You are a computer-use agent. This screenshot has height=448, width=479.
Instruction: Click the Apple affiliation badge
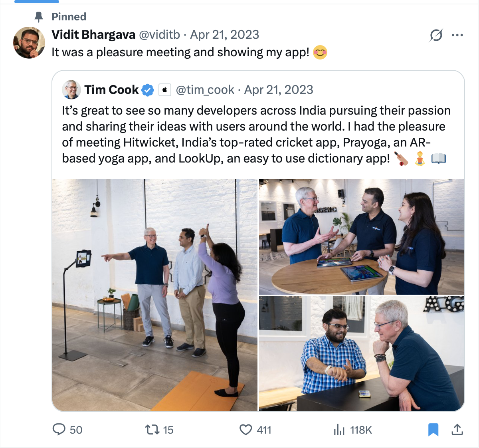pyautogui.click(x=165, y=90)
